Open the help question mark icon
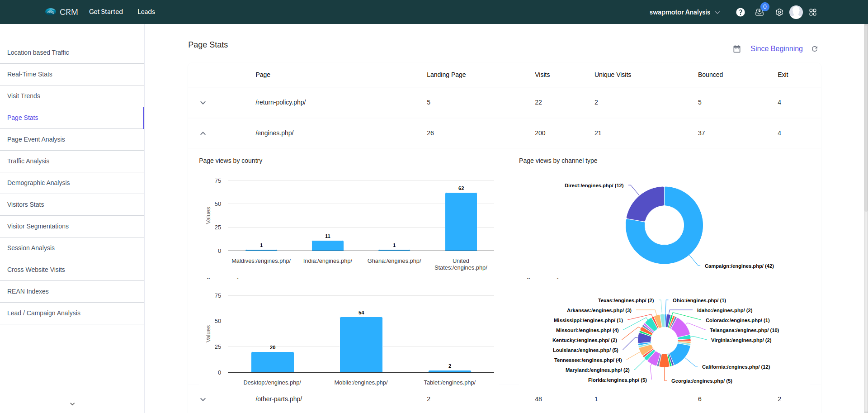Viewport: 868px width, 413px height. [x=740, y=12]
